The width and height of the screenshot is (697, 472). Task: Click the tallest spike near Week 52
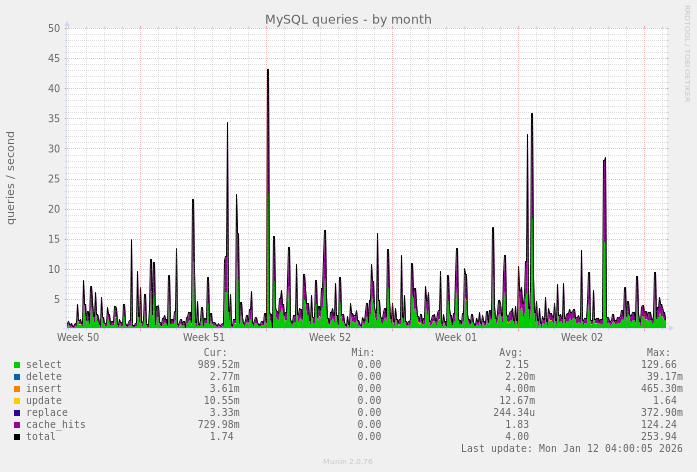click(268, 198)
